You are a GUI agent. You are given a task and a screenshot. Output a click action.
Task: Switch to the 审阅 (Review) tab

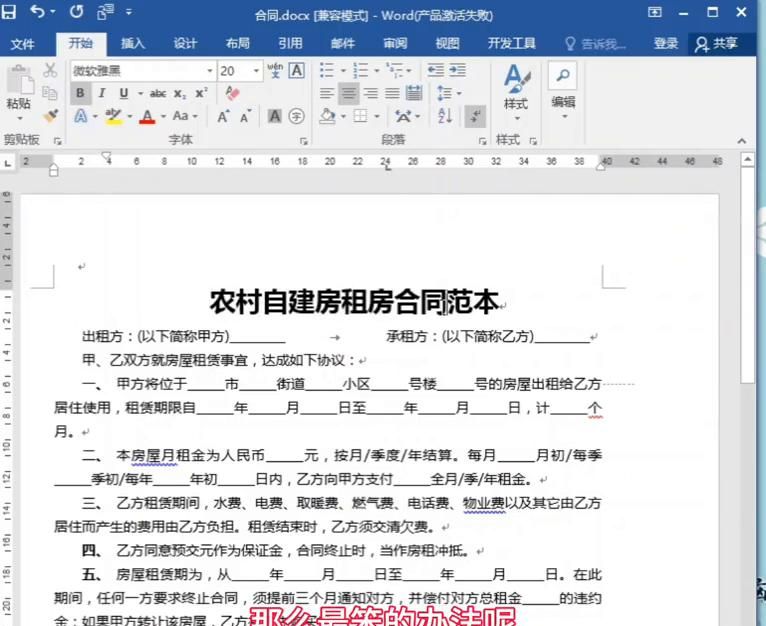395,43
